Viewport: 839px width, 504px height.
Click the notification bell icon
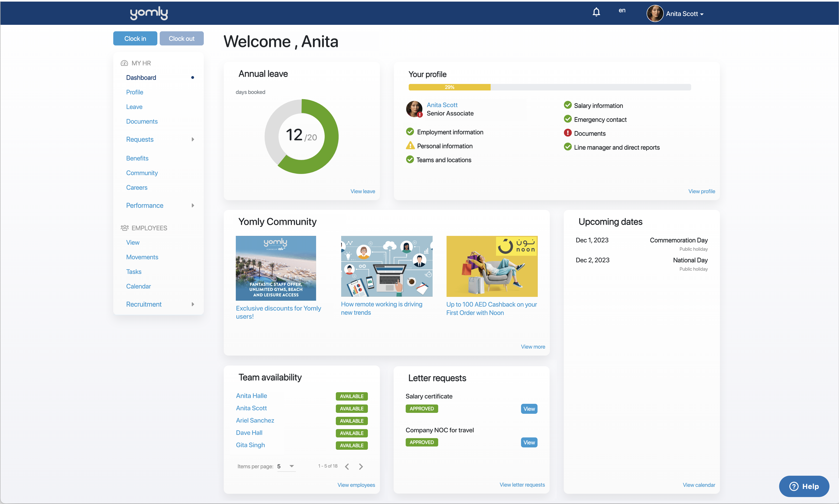coord(596,12)
